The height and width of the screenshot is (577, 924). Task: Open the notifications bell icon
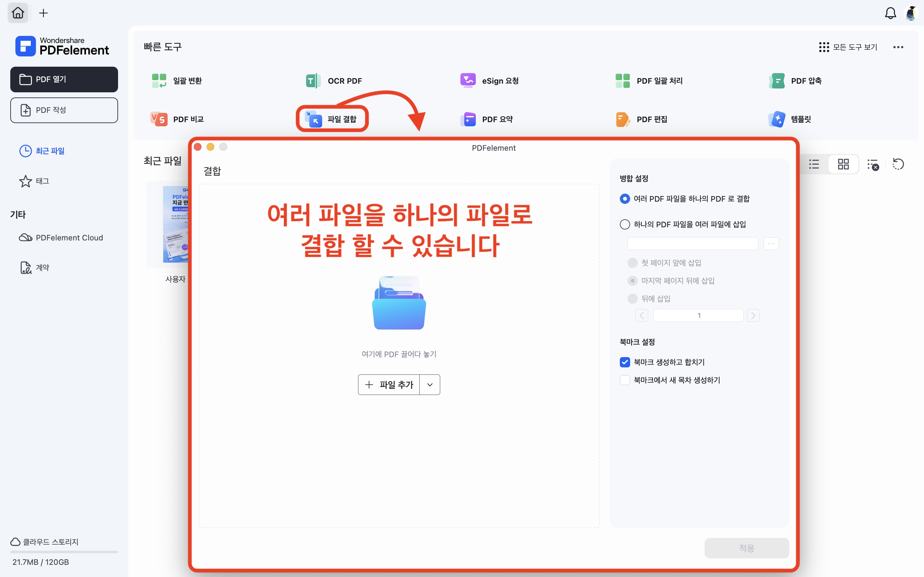coord(890,13)
